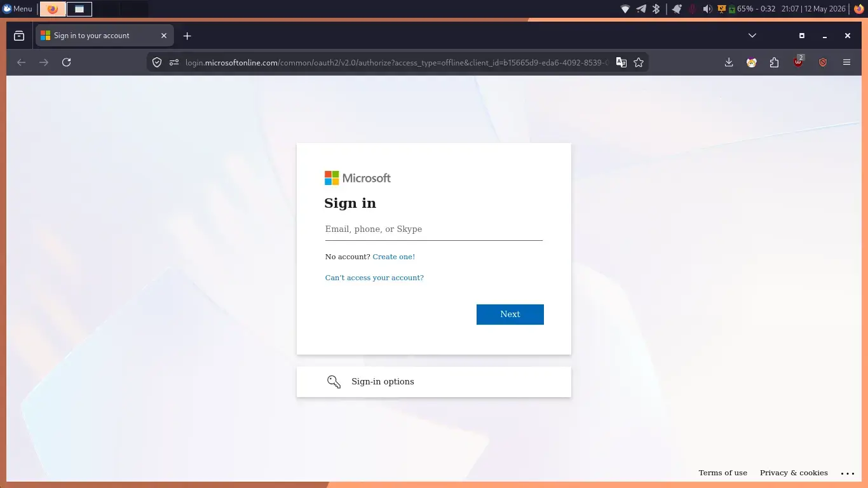Open the Wi-Fi network tray icon

pyautogui.click(x=625, y=9)
